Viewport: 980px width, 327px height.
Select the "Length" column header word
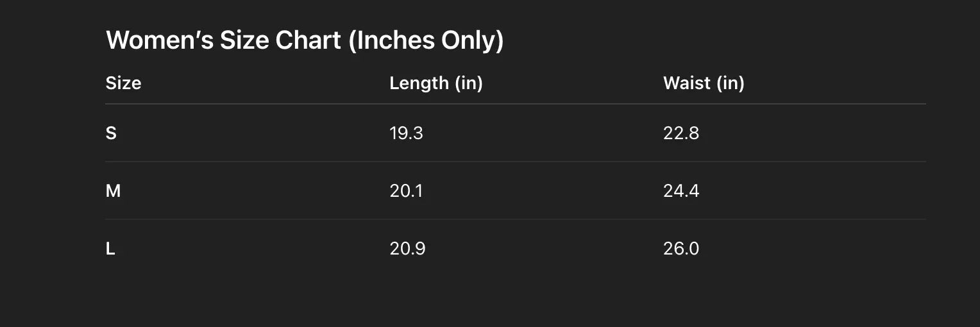tap(419, 83)
